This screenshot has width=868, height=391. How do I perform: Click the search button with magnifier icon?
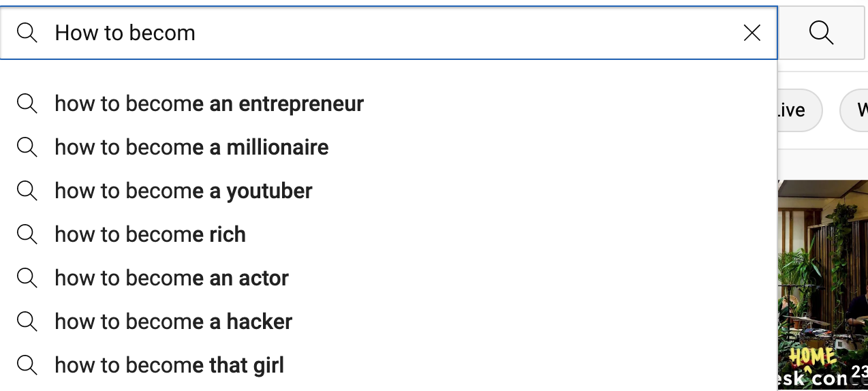click(x=821, y=33)
